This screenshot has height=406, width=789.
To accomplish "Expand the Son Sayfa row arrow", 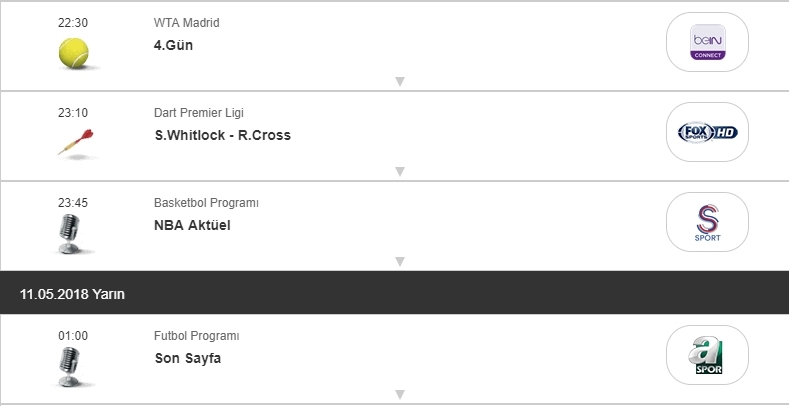I will [x=399, y=395].
